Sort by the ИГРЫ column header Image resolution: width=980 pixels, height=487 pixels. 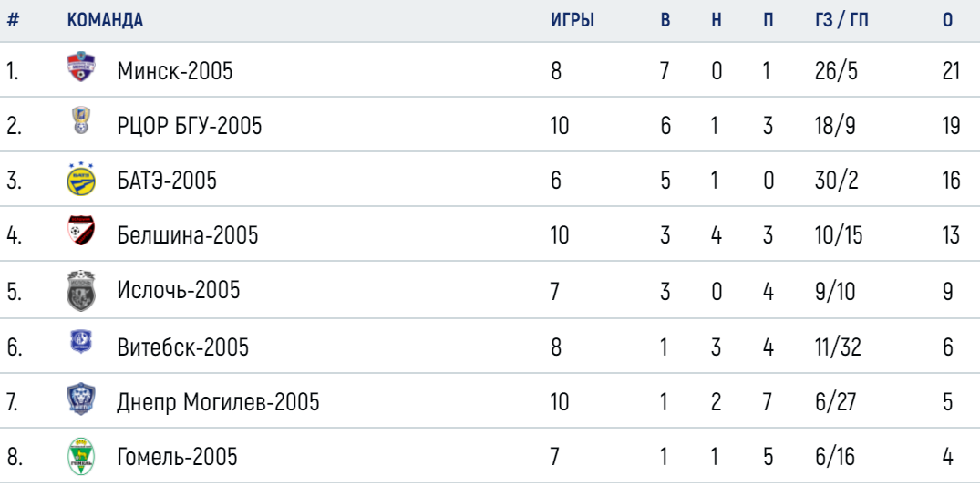572,20
